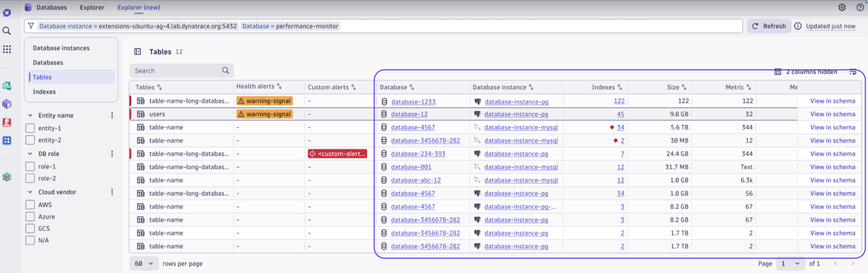Click the 45 indexes link
The height and width of the screenshot is (273, 868).
point(620,114)
